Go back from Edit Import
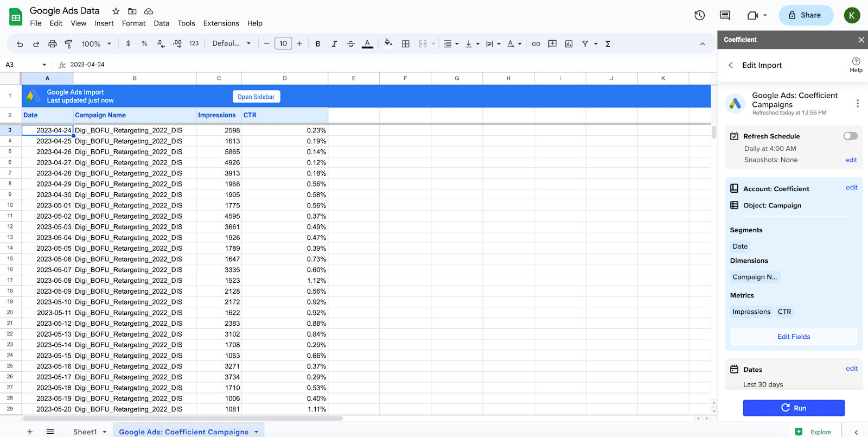 coord(731,65)
